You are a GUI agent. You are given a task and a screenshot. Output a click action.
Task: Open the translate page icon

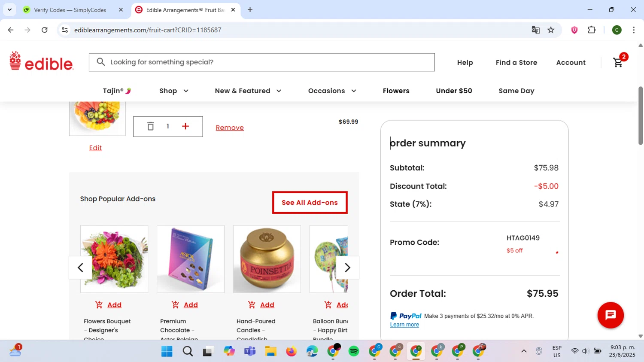click(x=535, y=30)
